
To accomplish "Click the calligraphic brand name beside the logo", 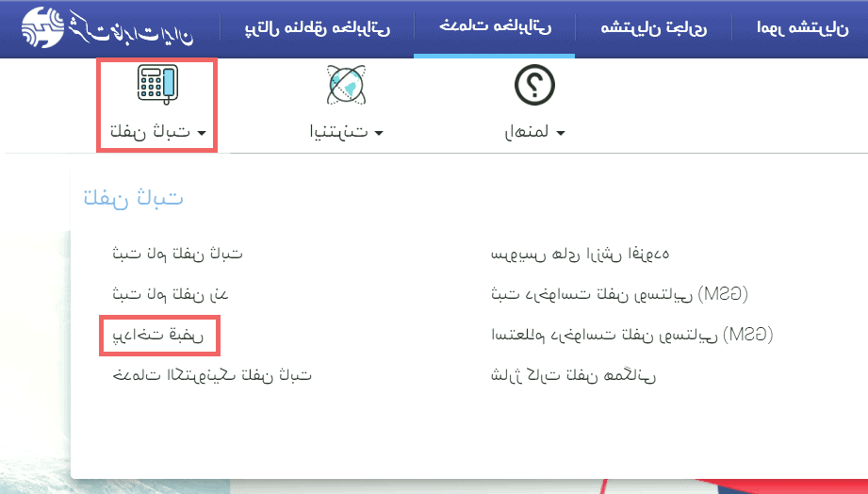I will point(131,27).
